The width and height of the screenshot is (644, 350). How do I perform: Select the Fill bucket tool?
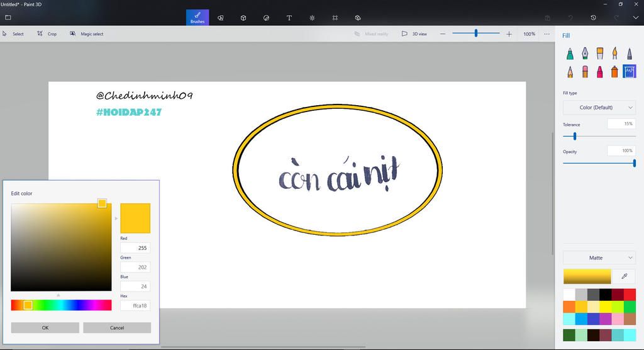(x=629, y=72)
